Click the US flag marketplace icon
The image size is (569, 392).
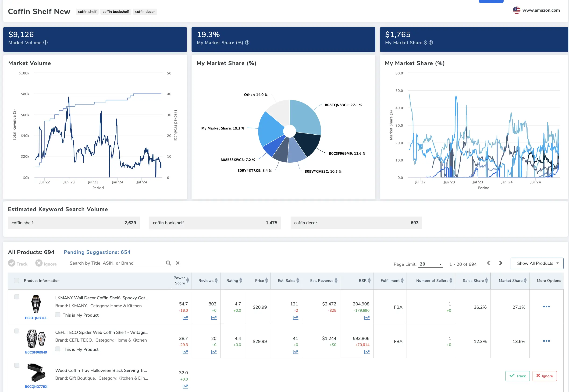[x=516, y=10]
